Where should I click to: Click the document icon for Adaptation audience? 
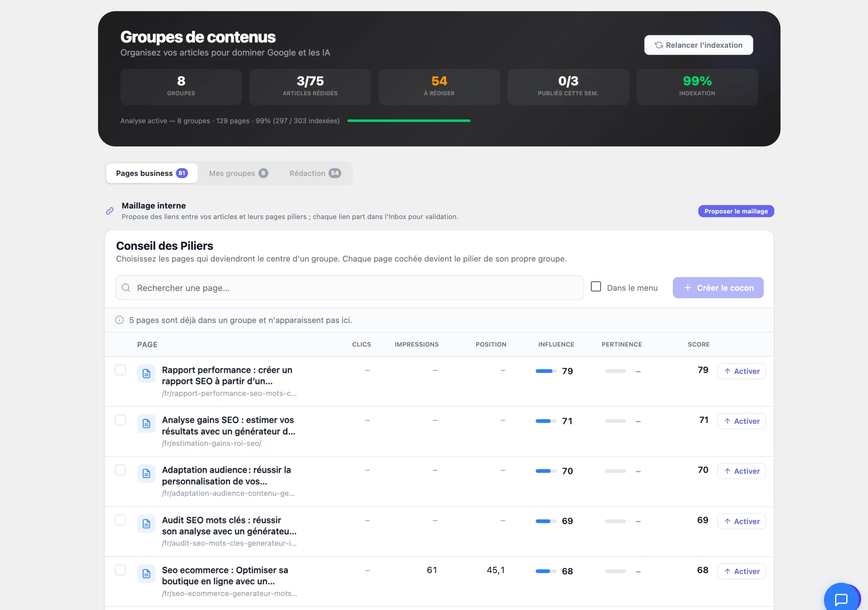pyautogui.click(x=146, y=473)
